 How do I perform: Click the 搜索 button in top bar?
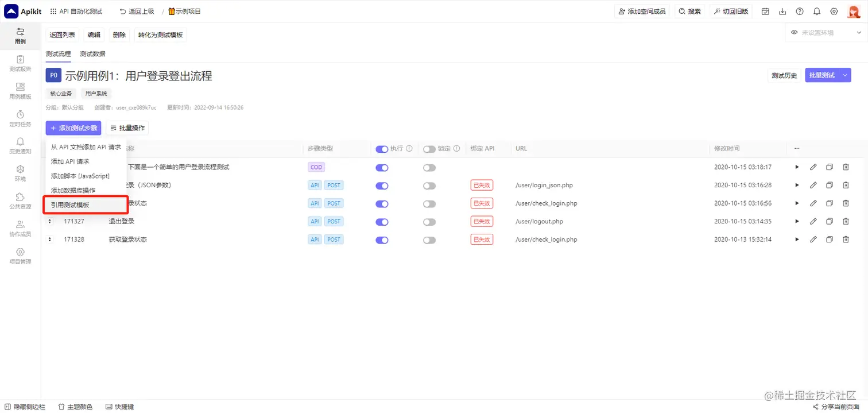click(689, 11)
